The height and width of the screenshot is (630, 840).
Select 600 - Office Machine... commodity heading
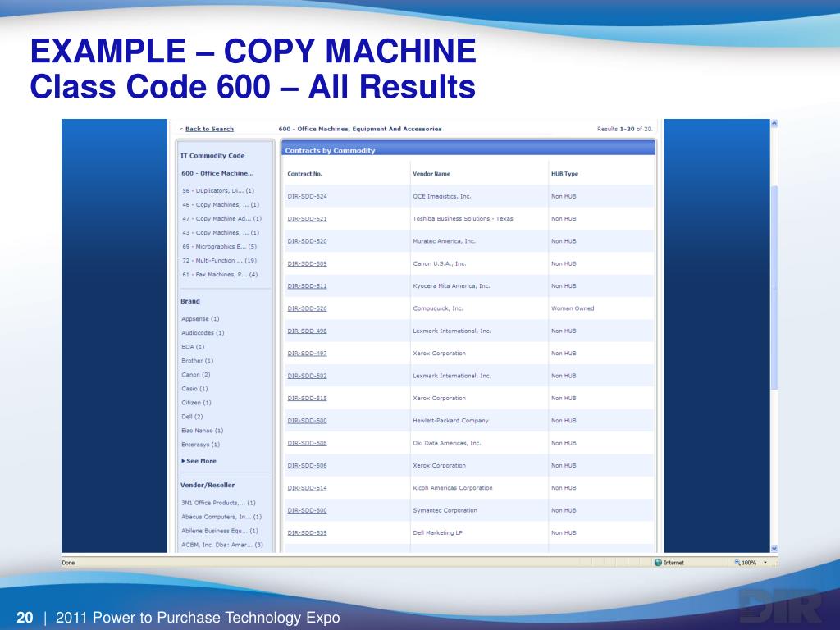point(217,174)
